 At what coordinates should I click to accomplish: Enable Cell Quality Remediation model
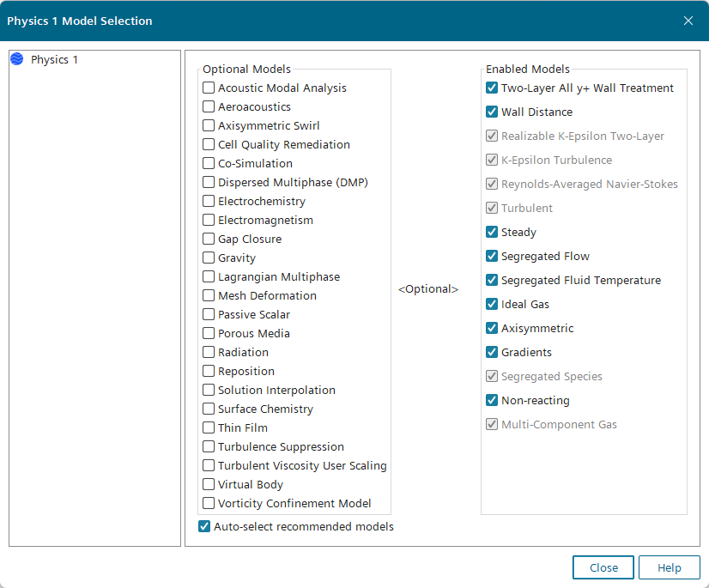pos(209,144)
